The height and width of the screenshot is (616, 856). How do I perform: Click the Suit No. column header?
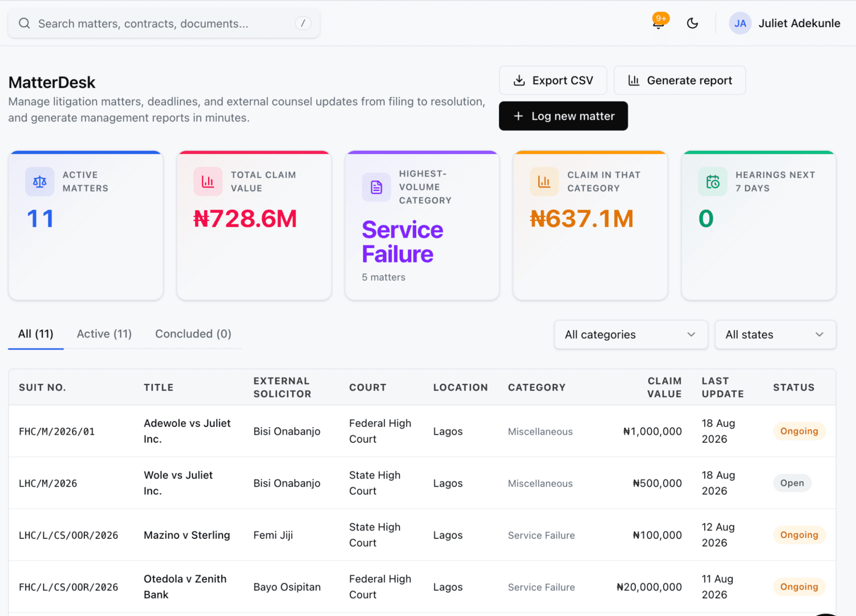(42, 387)
